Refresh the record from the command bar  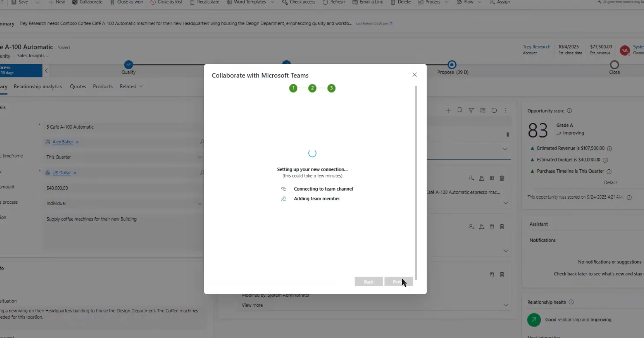pos(334,2)
